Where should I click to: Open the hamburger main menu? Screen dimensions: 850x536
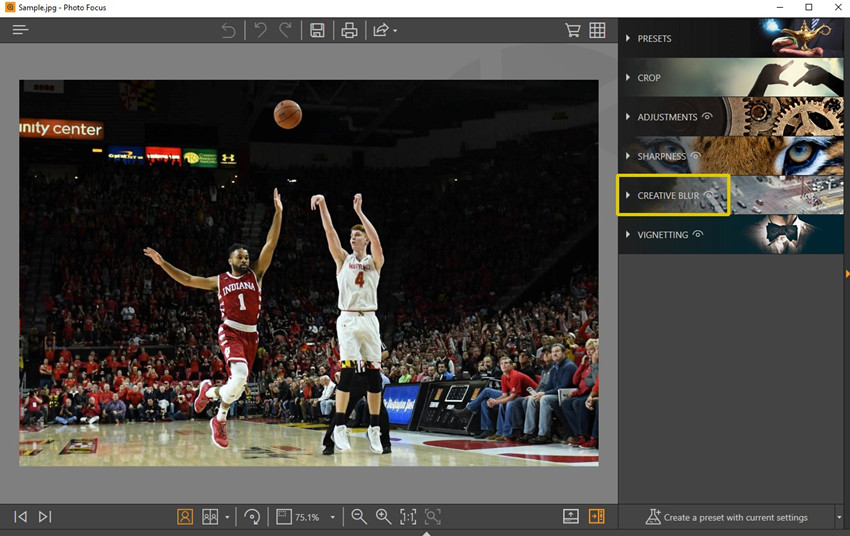[x=20, y=30]
